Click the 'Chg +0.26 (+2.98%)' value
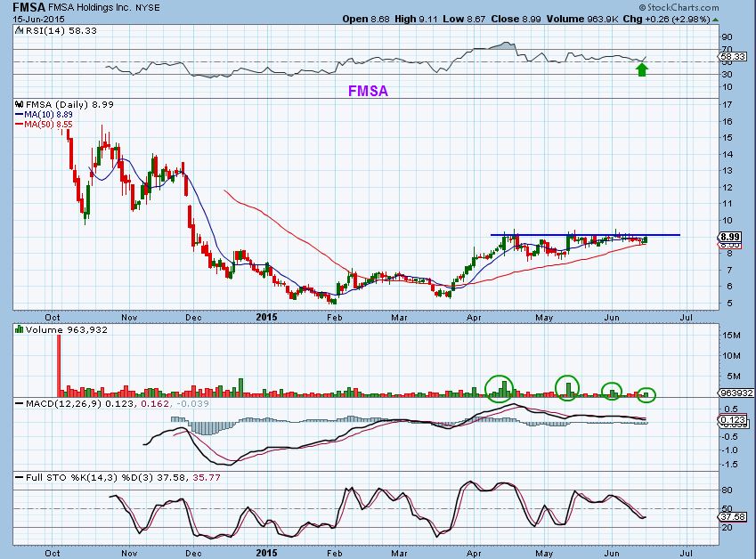 pyautogui.click(x=666, y=20)
